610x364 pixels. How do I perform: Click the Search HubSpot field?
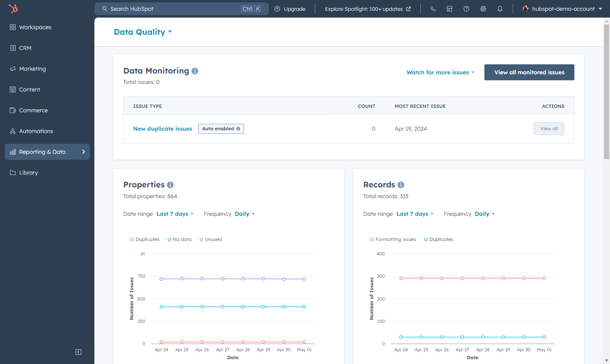pyautogui.click(x=182, y=9)
